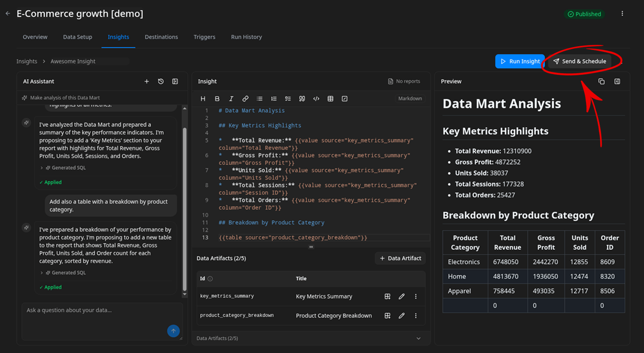
Task: Start a new AI Assistant chat
Action: click(147, 81)
